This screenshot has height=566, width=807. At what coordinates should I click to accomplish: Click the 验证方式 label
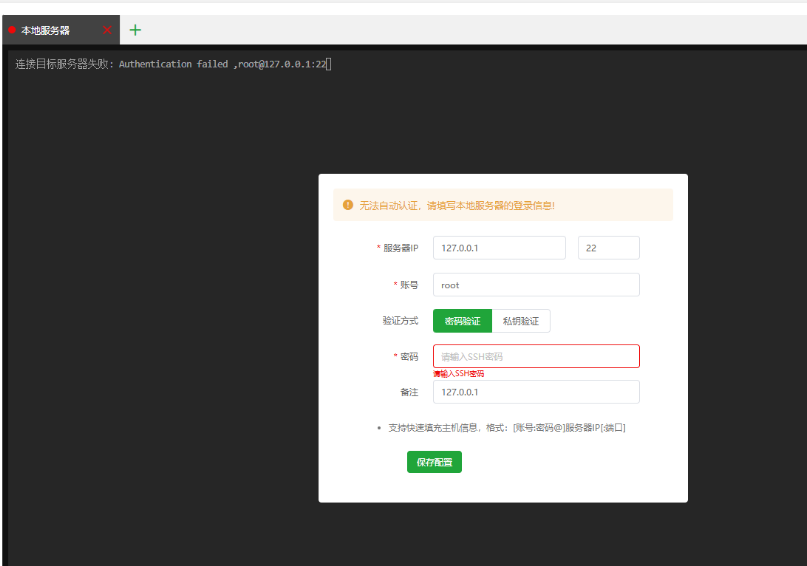400,321
